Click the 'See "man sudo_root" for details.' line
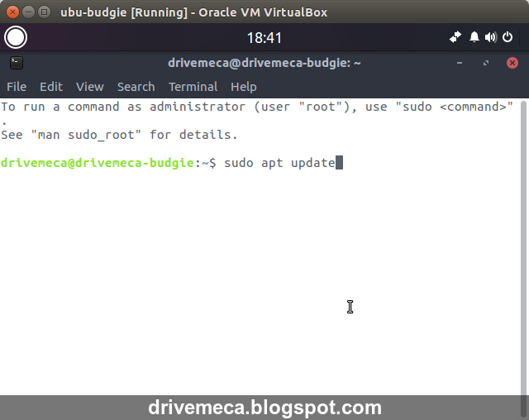This screenshot has width=529, height=420. [119, 135]
